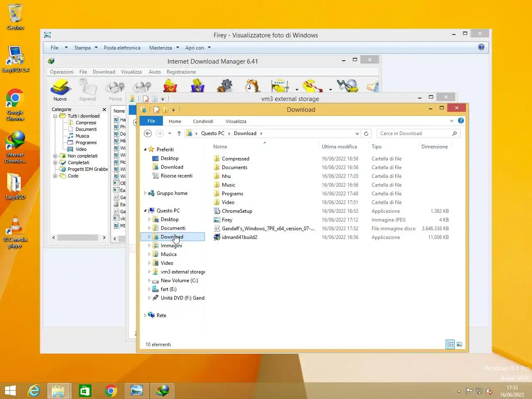
Task: Go up one folder level arrow
Action: click(179, 133)
